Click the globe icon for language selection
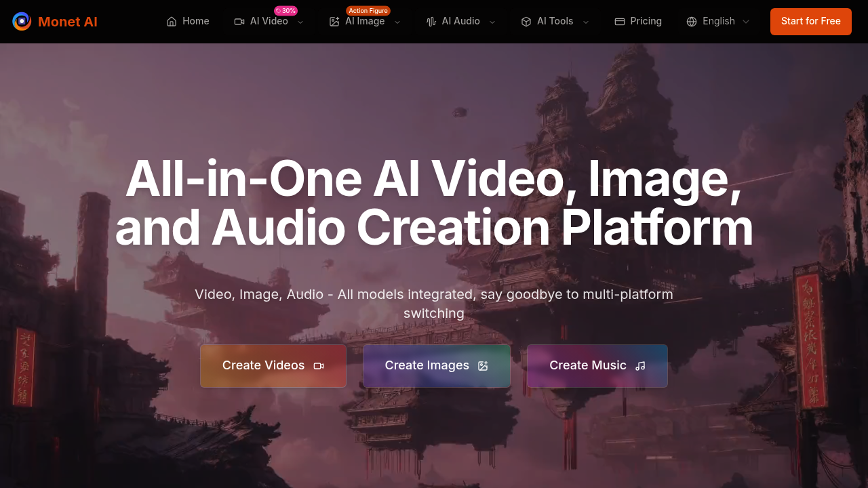 (691, 21)
